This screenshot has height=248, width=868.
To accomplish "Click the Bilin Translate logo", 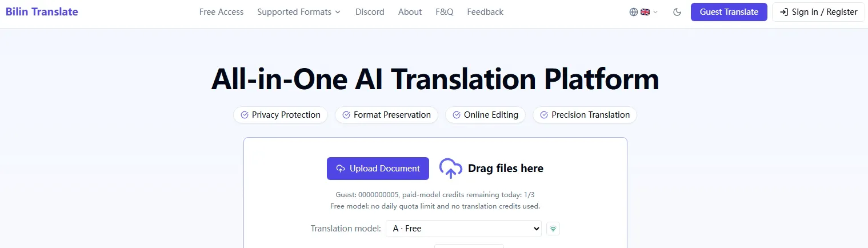I will click(42, 11).
